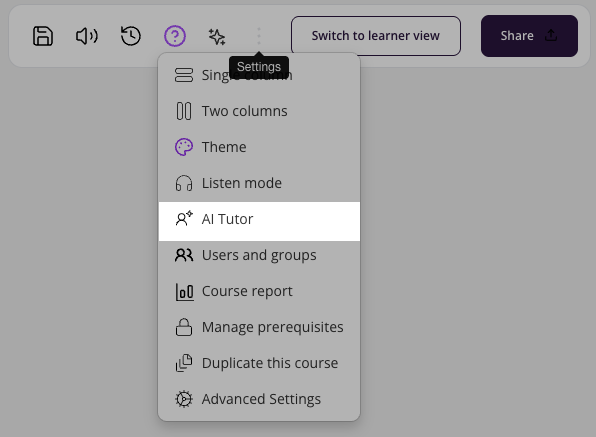Click the AI sparkles icon
This screenshot has width=596, height=437.
pyautogui.click(x=217, y=36)
